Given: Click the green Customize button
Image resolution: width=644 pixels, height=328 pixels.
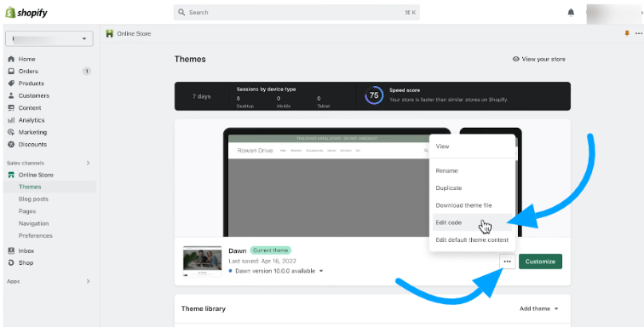Looking at the screenshot, I should click(540, 262).
